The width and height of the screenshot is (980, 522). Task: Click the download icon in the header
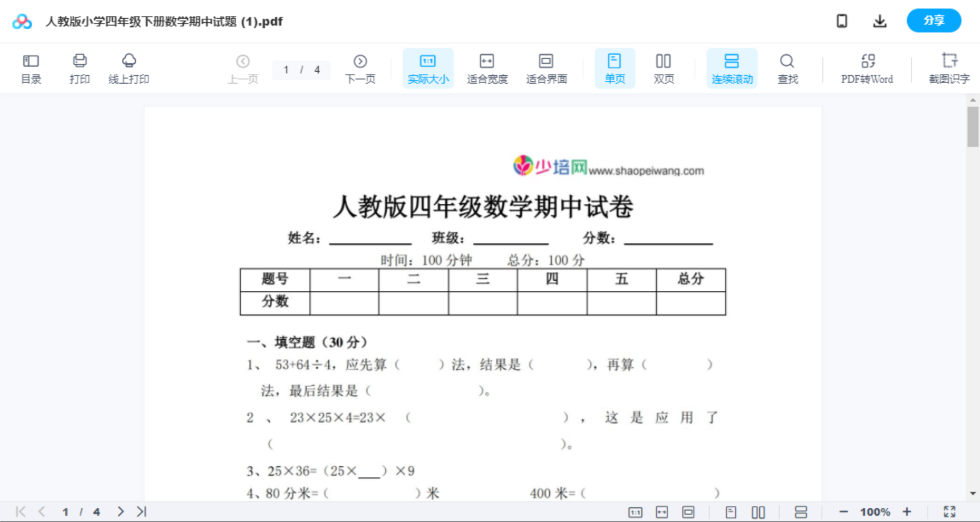click(880, 20)
